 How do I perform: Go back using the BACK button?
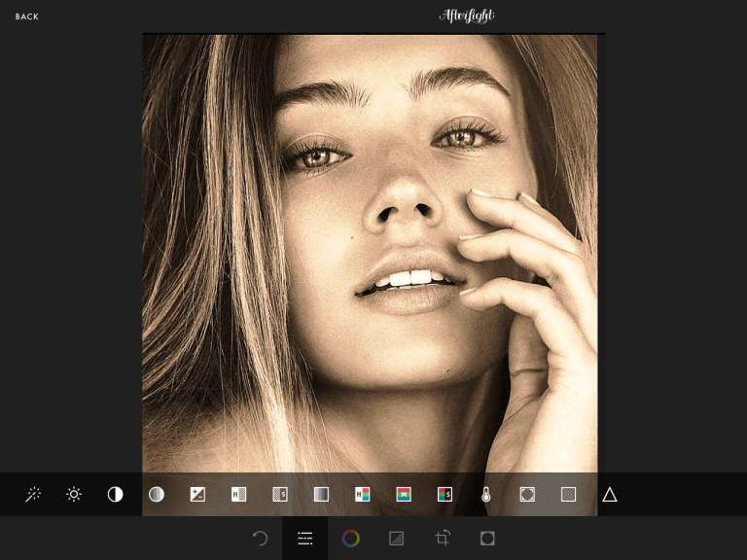[x=27, y=17]
